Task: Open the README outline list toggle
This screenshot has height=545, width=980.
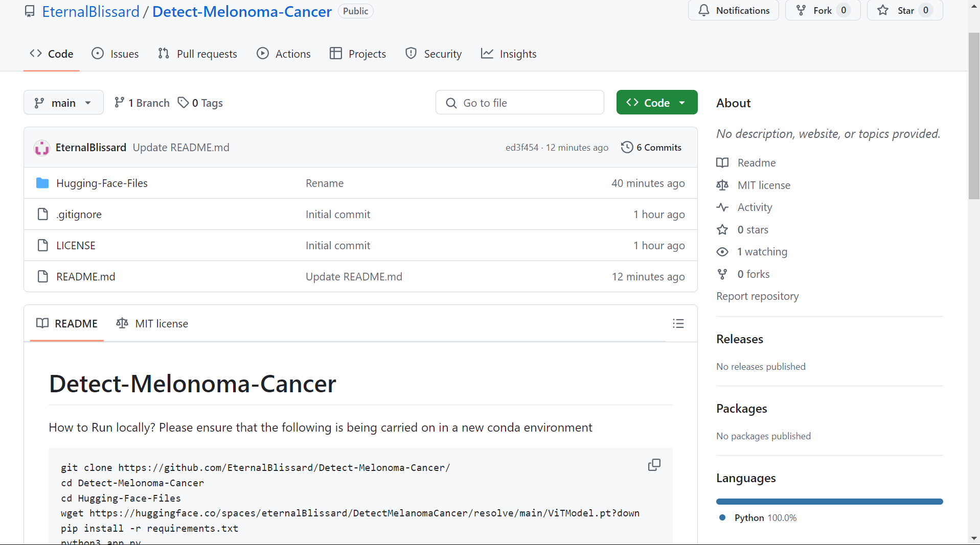Action: tap(678, 323)
